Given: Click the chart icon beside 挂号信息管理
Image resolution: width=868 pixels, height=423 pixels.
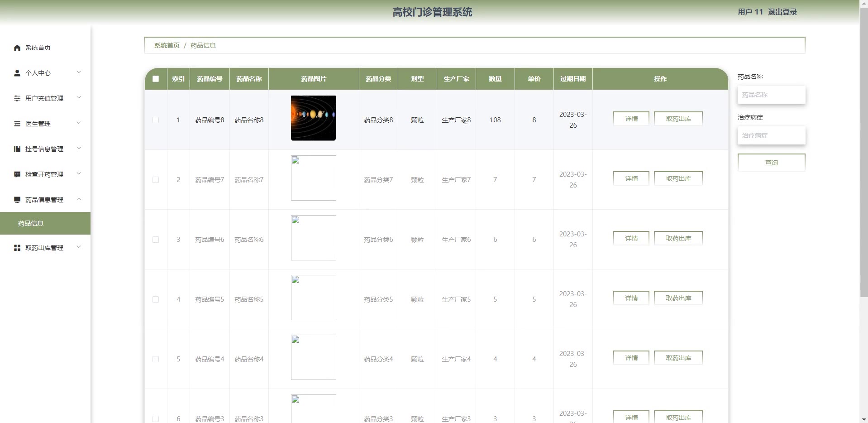Looking at the screenshot, I should coord(17,149).
